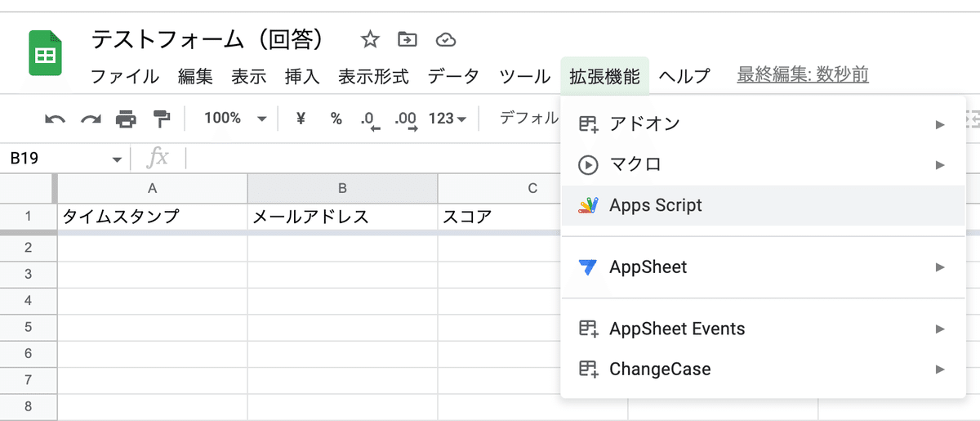Click the print icon
Screen dimensions: 980x421
pos(126,119)
